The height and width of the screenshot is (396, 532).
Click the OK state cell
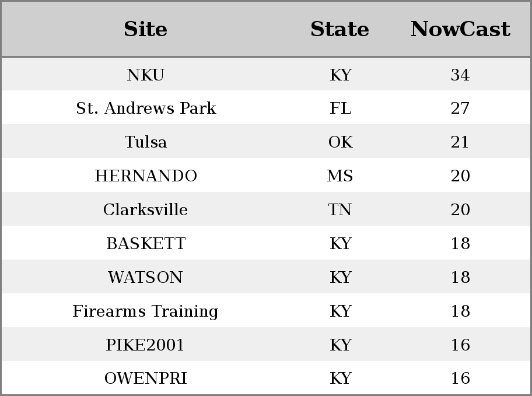(341, 142)
